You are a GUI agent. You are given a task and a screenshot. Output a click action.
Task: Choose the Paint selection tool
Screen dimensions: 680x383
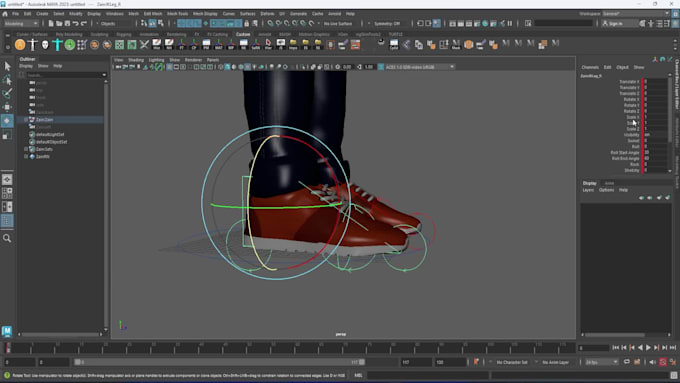(7, 93)
